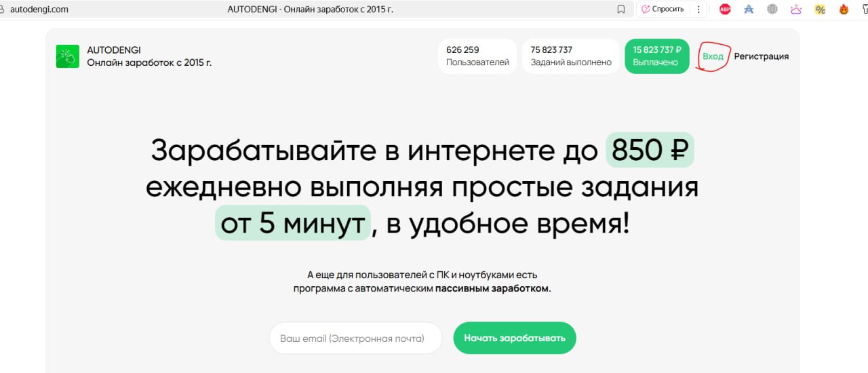
Task: Click the Онлайн заработок с 2015 г. tagline
Action: coord(149,62)
